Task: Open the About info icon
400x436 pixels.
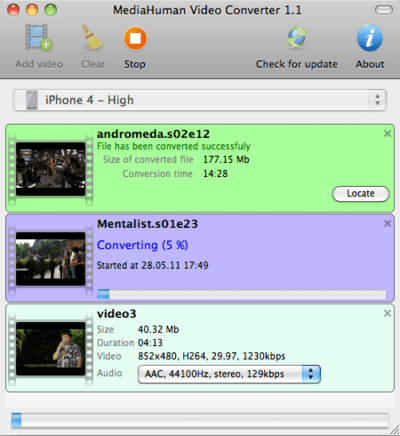Action: 370,38
